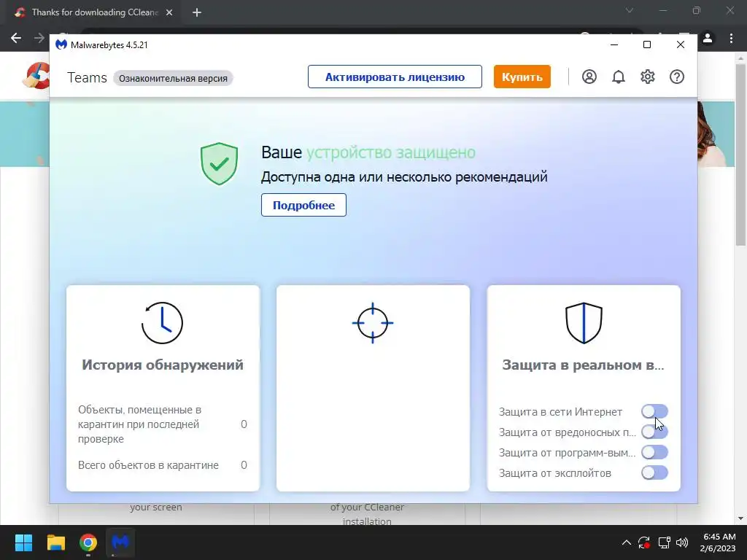Image resolution: width=747 pixels, height=560 pixels.
Task: Minimize the Malwarebytes window
Action: 614,44
